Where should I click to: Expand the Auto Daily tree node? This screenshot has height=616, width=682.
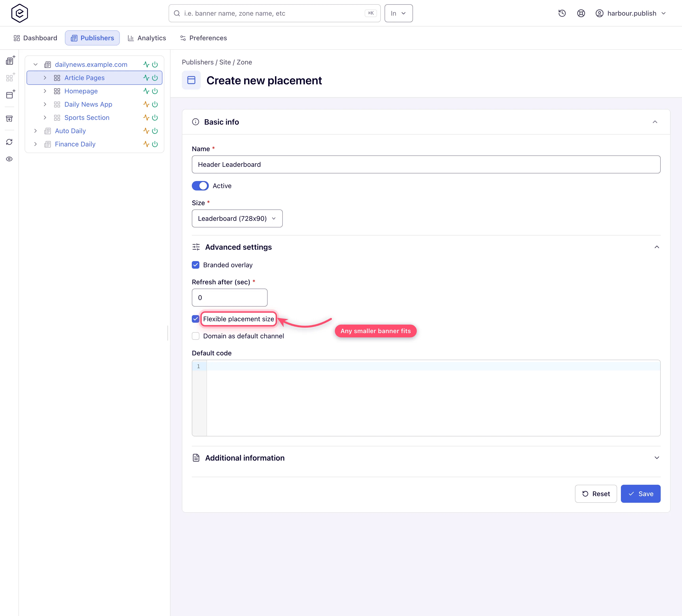[x=36, y=131]
